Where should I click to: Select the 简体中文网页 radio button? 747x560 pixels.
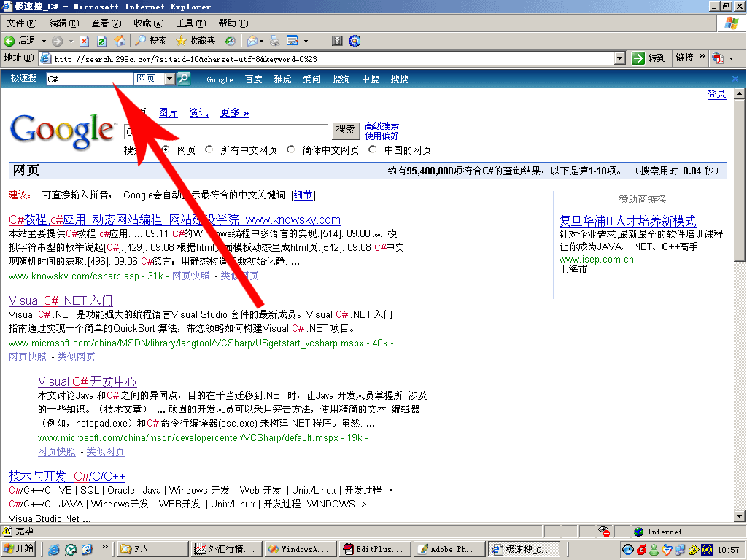click(290, 149)
